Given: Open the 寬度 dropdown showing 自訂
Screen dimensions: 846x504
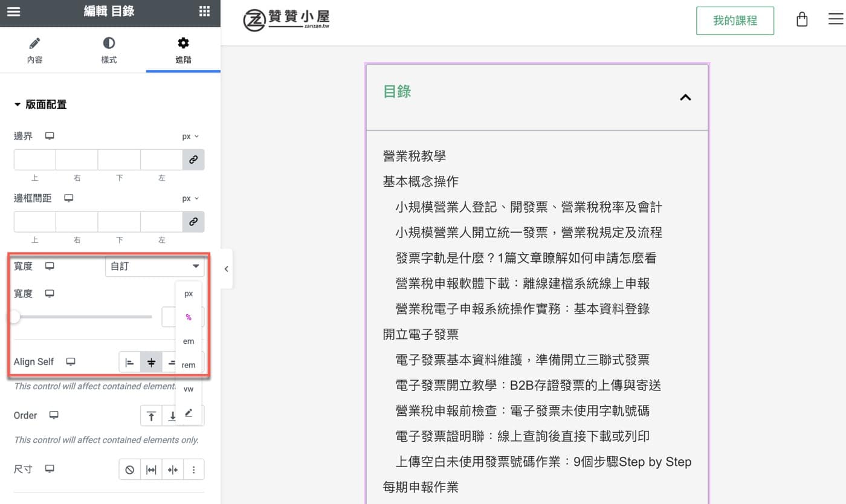Looking at the screenshot, I should coord(155,267).
